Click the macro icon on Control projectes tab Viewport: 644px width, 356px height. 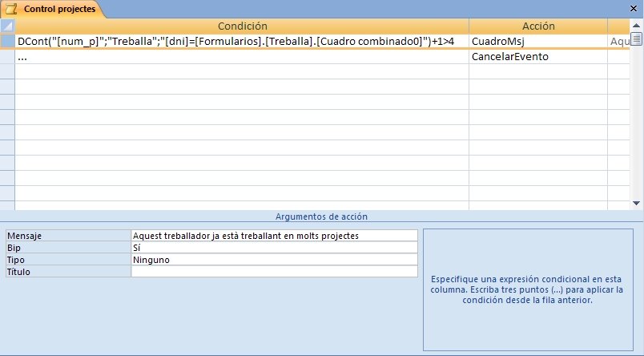click(11, 9)
